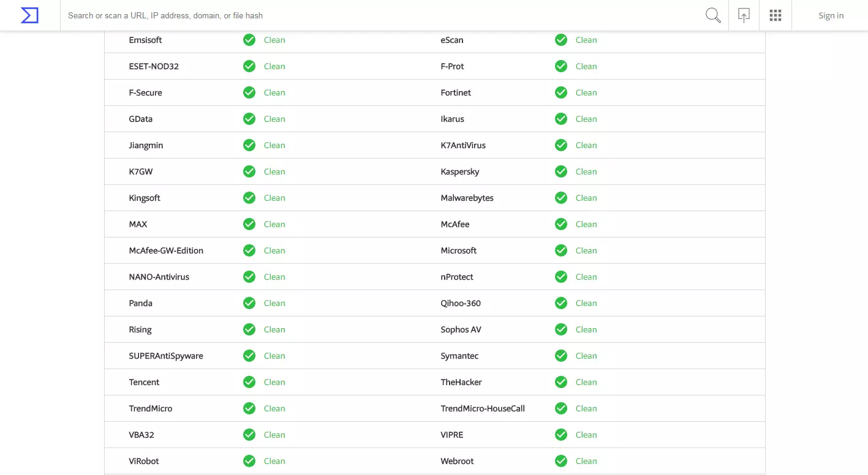868x475 pixels.
Task: Click the upload file icon
Action: 744,15
